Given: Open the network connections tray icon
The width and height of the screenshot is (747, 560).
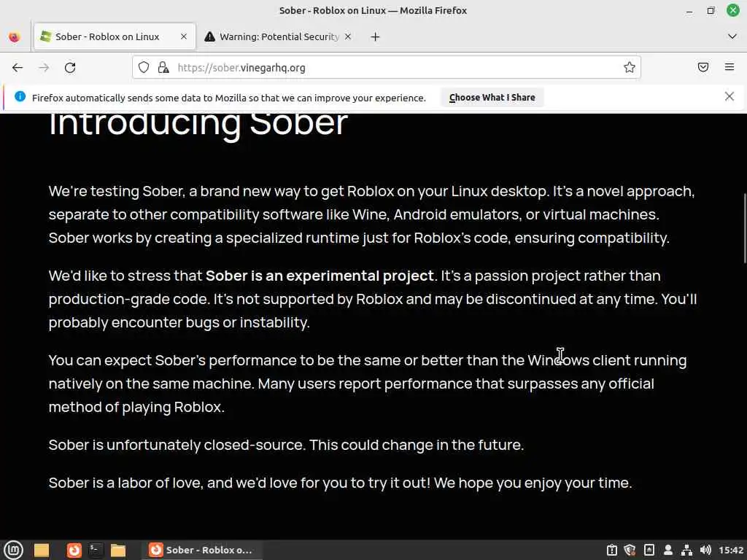Looking at the screenshot, I should (686, 550).
